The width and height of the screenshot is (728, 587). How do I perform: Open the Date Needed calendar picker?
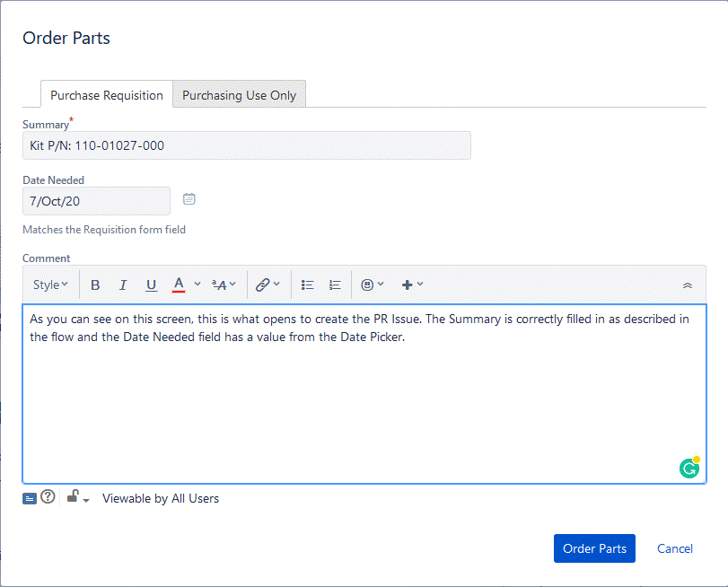point(189,199)
